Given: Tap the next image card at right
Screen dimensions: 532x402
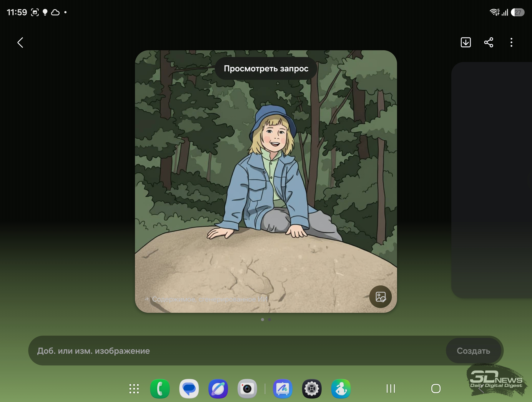Looking at the screenshot, I should point(492,180).
